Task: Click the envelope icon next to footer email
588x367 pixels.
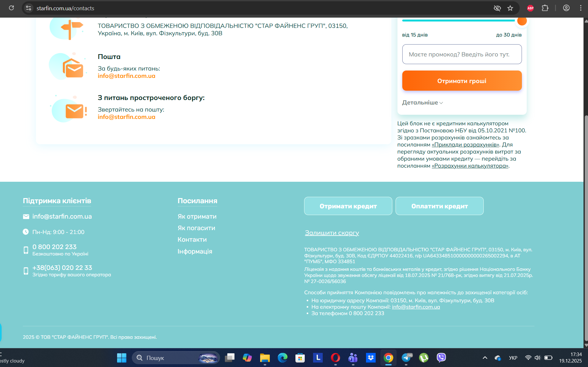Action: pos(26,217)
